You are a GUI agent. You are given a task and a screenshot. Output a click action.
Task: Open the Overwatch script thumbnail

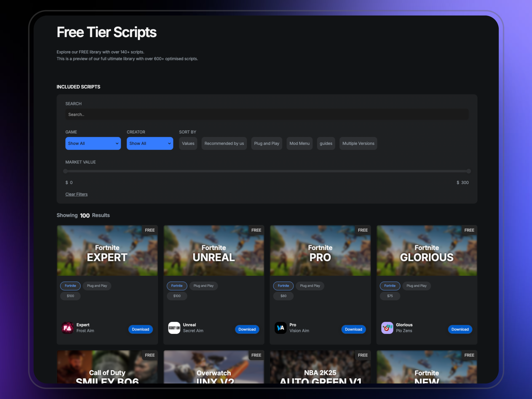pyautogui.click(x=214, y=367)
